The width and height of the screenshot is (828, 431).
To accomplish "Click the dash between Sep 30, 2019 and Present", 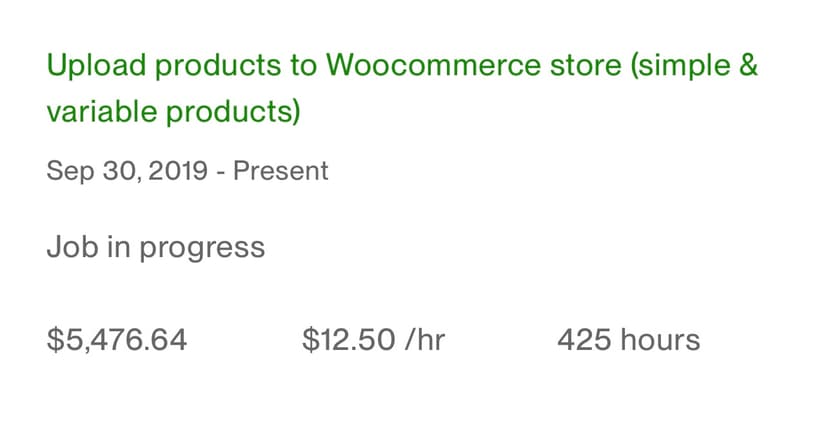I will point(224,171).
